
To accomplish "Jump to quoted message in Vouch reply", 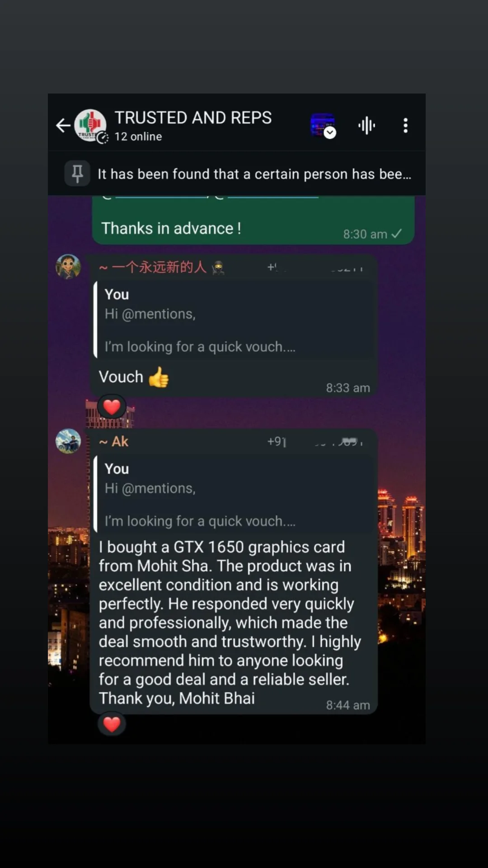I will (235, 320).
